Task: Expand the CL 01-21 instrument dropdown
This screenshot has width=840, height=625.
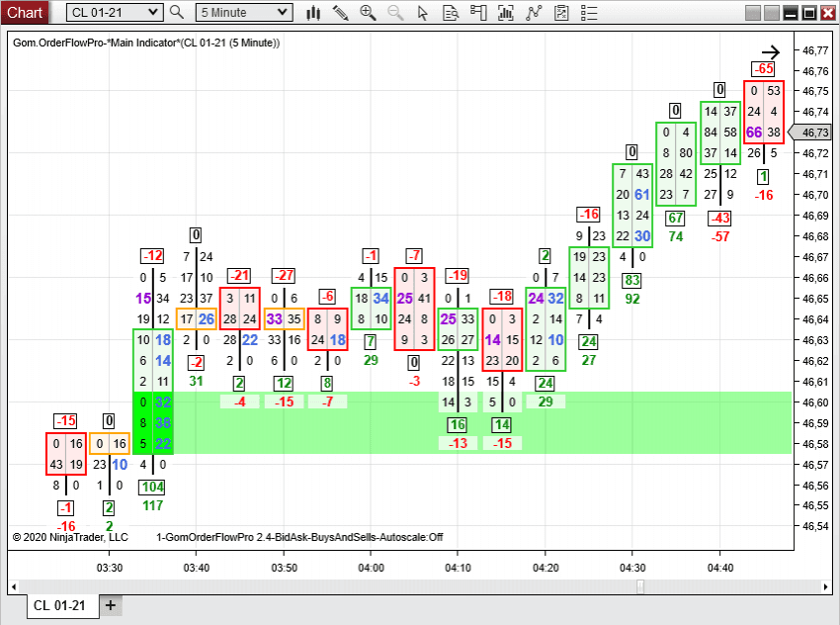Action: coord(152,13)
